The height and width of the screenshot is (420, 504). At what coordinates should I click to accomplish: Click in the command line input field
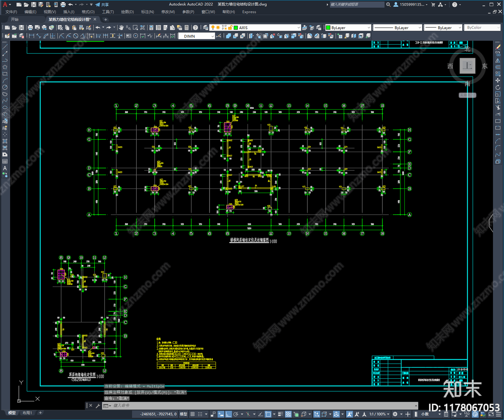pos(263,406)
